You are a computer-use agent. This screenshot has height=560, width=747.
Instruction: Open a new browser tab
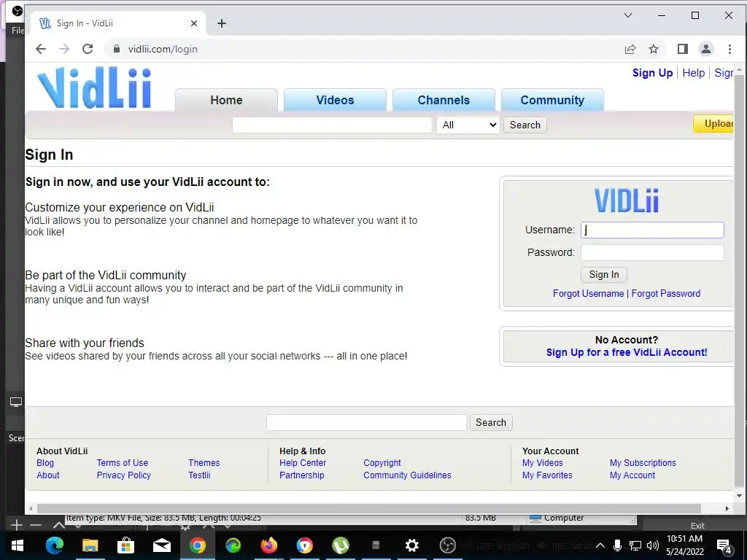click(222, 23)
